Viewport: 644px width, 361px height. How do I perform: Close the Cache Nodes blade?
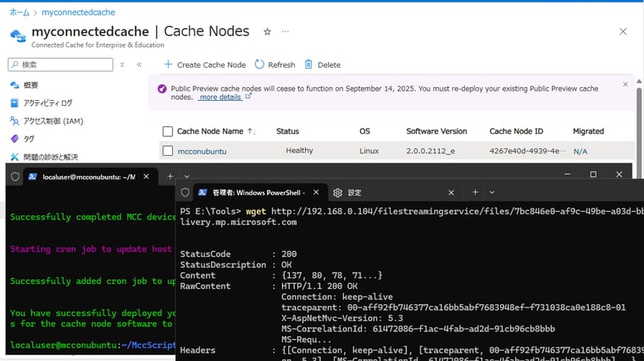click(623, 31)
